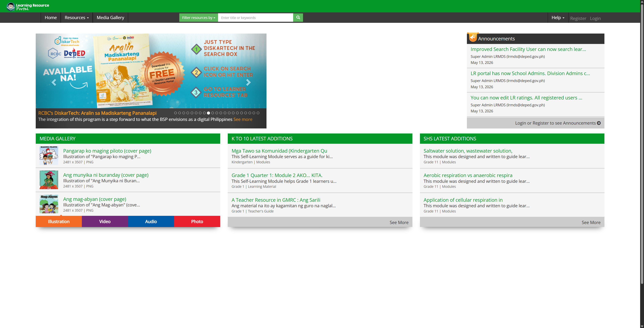Click the Announcements megaphone icon
This screenshot has height=328, width=644.
(473, 37)
